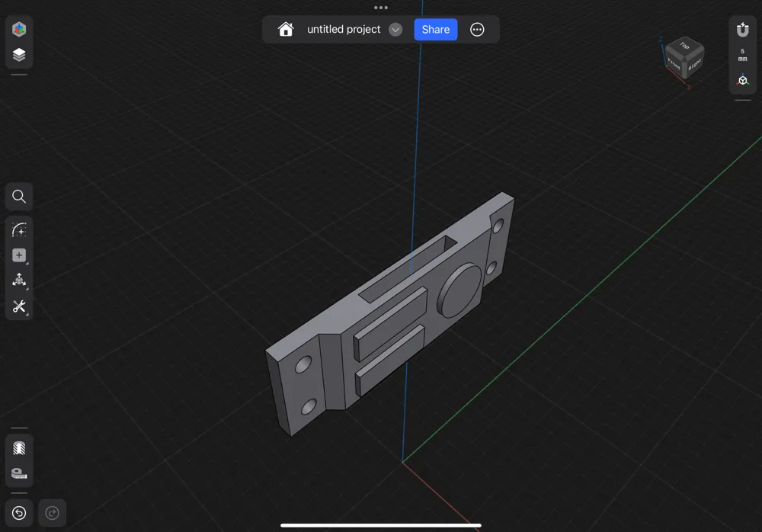Image resolution: width=762 pixels, height=532 pixels.
Task: Open the colorful cube Items panel icon
Action: [19, 29]
